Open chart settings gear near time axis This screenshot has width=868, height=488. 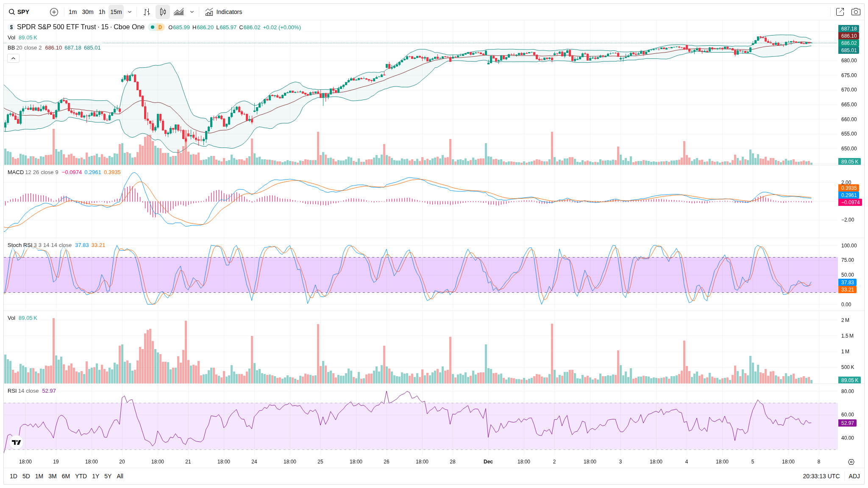pos(851,462)
